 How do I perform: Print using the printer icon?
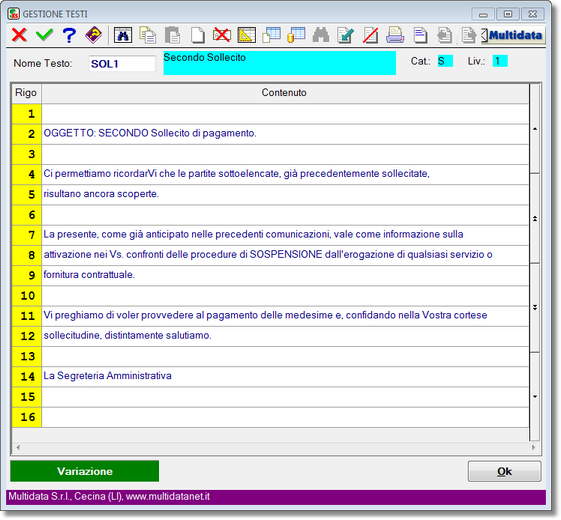(x=395, y=35)
